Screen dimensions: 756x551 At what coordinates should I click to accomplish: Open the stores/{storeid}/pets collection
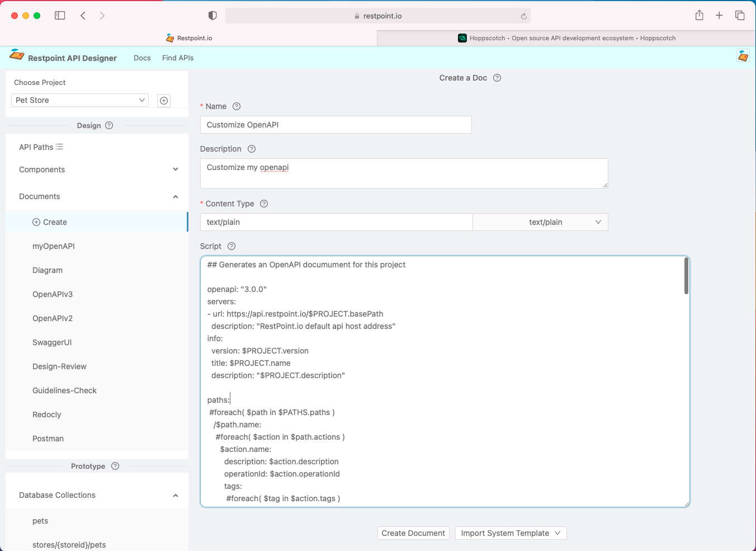coord(69,545)
